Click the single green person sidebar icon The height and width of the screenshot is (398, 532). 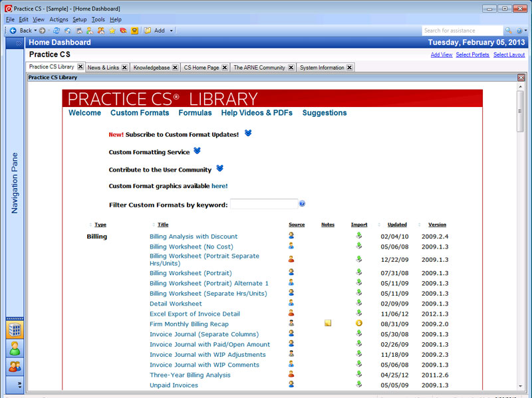[x=15, y=348]
